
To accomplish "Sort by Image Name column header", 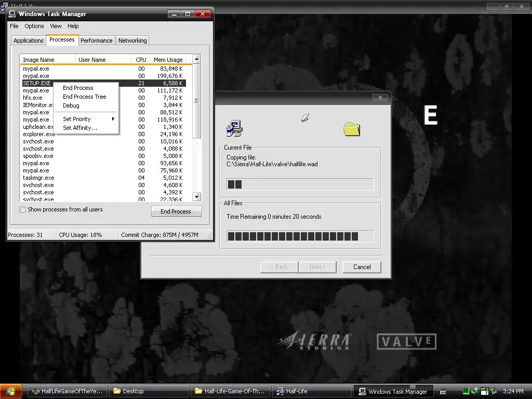I will point(47,60).
